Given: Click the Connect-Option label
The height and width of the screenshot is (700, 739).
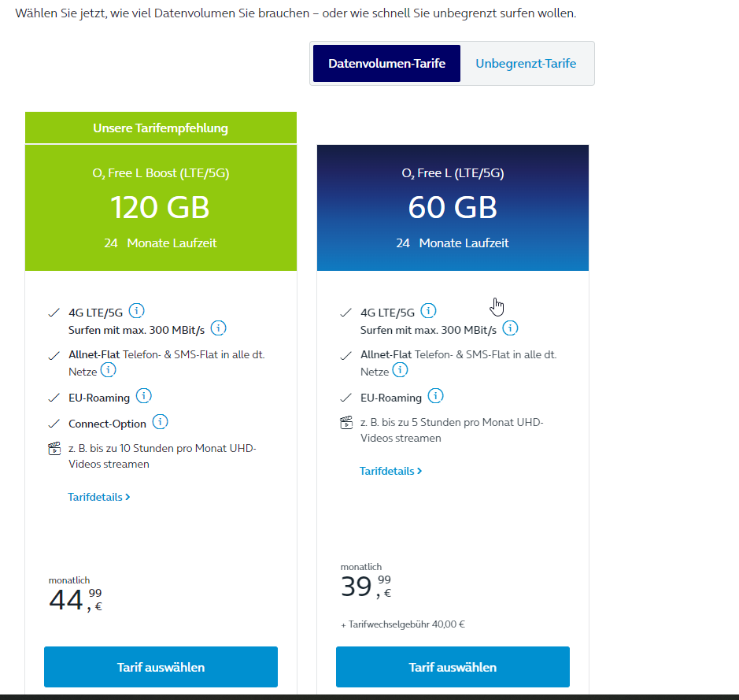Looking at the screenshot, I should coord(108,424).
